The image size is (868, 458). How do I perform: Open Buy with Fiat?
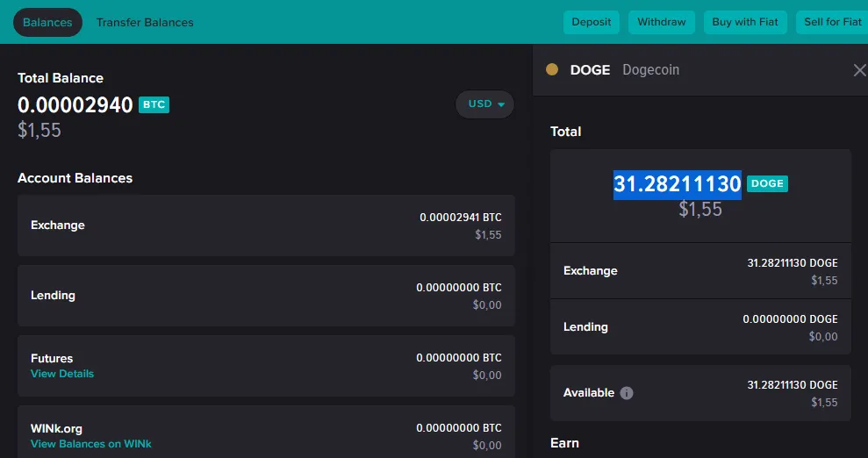point(745,22)
